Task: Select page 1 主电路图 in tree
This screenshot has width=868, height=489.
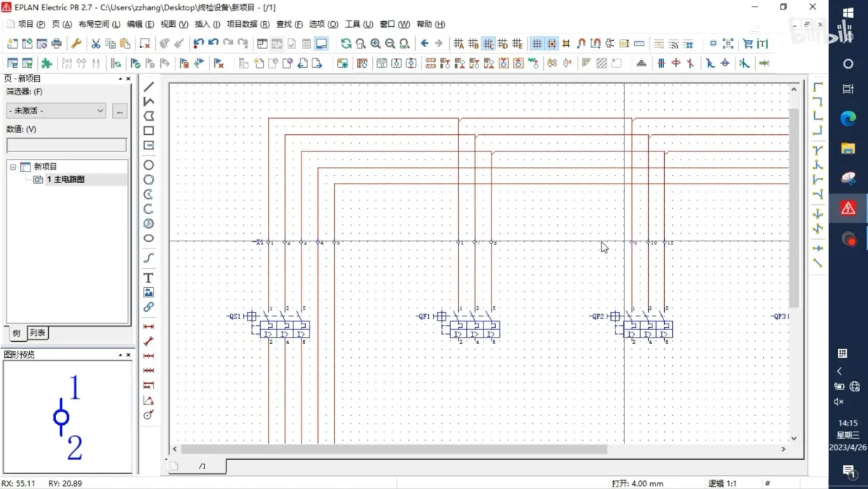Action: 66,179
